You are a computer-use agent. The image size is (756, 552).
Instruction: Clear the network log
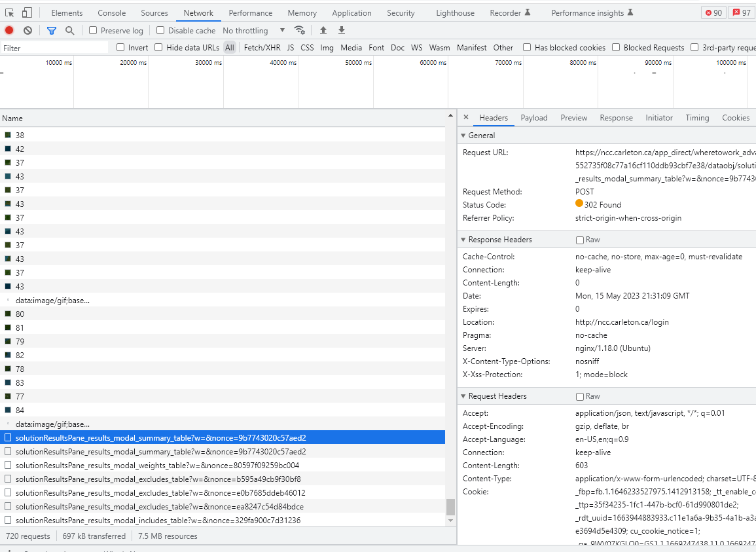(x=27, y=30)
